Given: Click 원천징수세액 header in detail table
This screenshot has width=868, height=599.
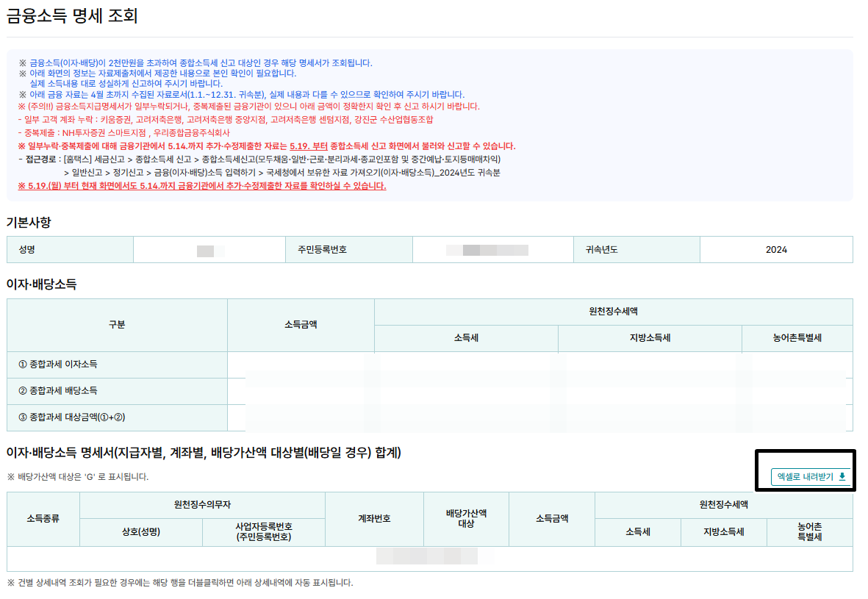Looking at the screenshot, I should click(x=723, y=505).
